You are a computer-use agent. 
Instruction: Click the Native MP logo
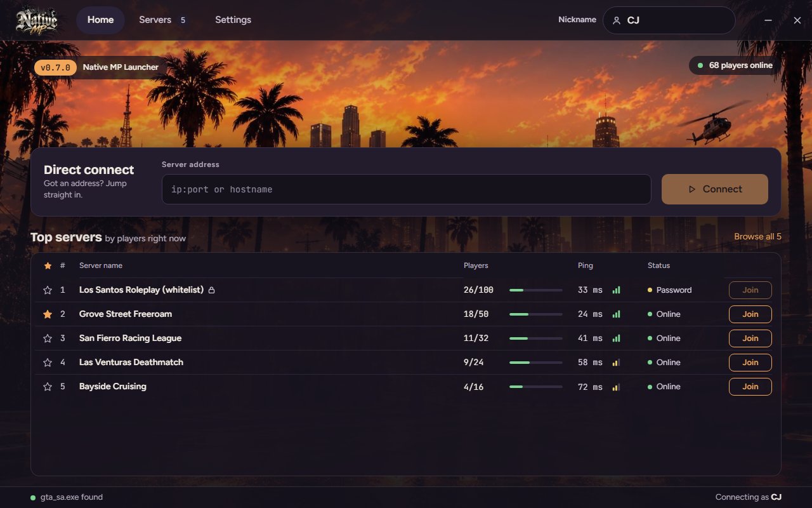tap(37, 20)
